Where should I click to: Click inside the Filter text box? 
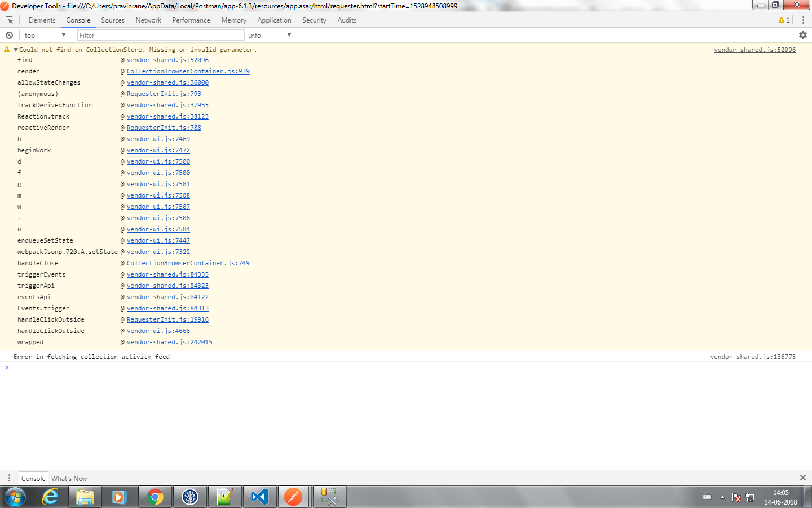161,35
